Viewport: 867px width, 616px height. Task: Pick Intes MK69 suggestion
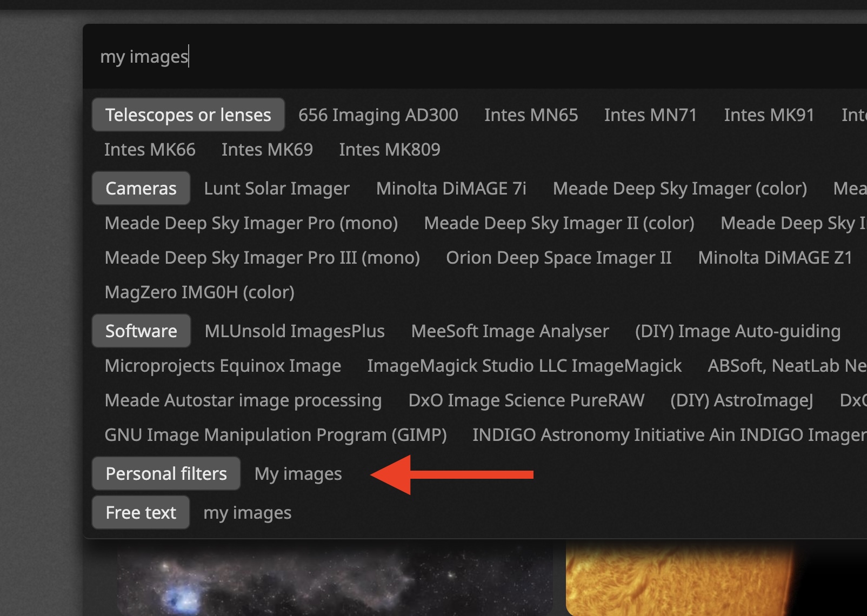267,149
